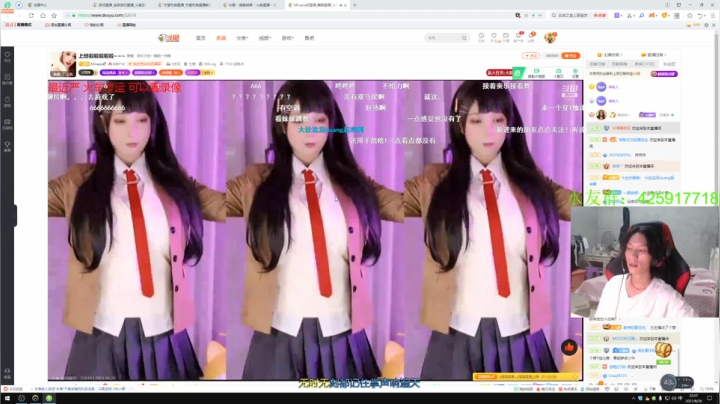Expand the 游戏 dropdown in navigation
Viewport: 720px width, 404px height.
tap(287, 38)
